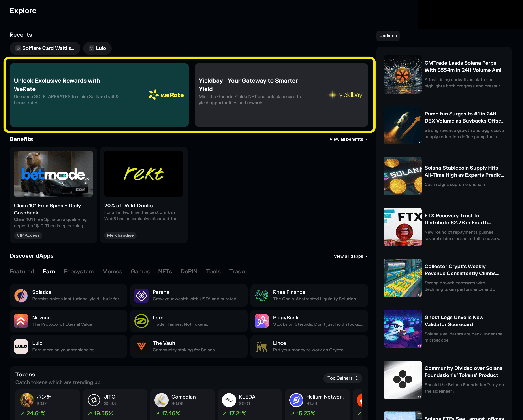Image resolution: width=523 pixels, height=420 pixels.
Task: Open the Solstice dApp icon
Action: click(x=21, y=295)
